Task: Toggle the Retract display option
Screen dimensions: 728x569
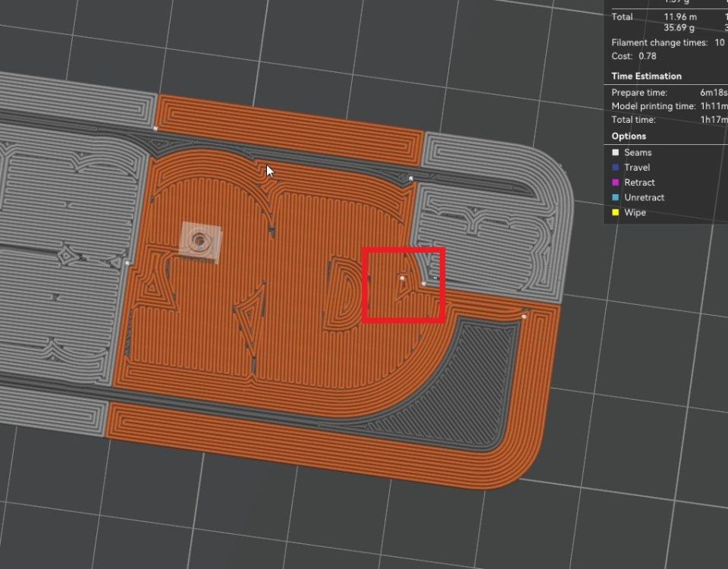Action: [x=616, y=183]
